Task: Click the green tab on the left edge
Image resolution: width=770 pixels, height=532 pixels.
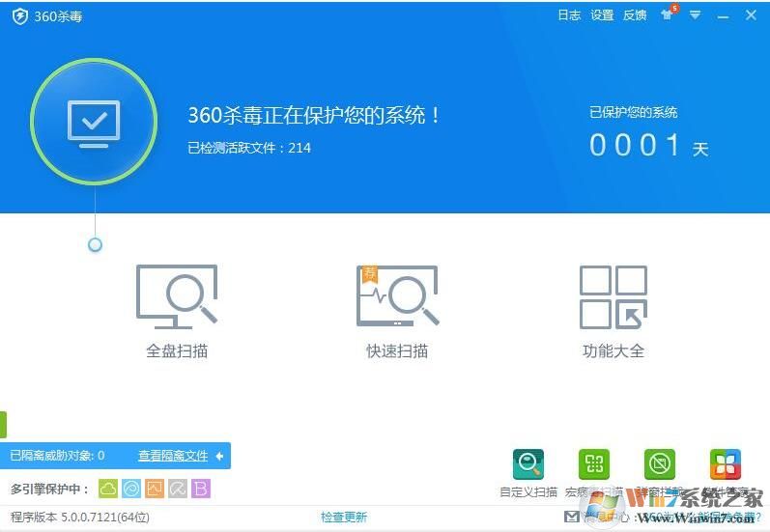Action: 3,425
